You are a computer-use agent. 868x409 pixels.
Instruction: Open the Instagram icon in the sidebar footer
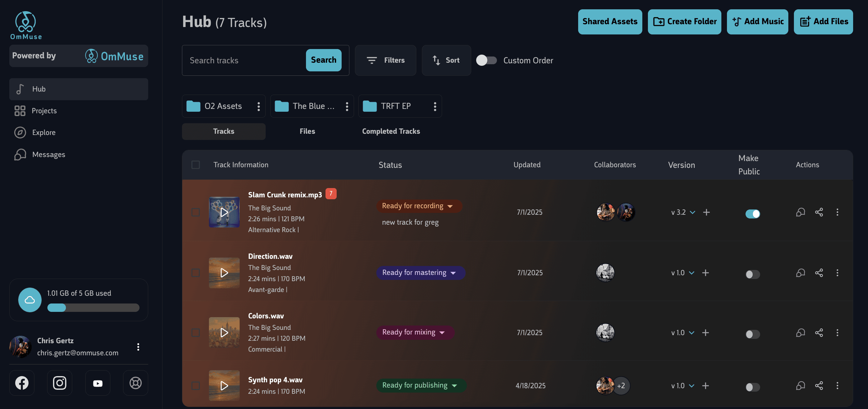60,383
